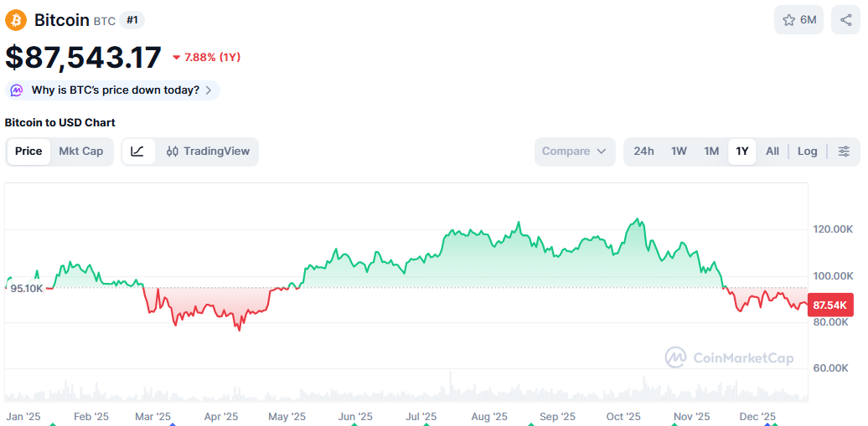Click the blue event marker under Mar '25

click(173, 423)
